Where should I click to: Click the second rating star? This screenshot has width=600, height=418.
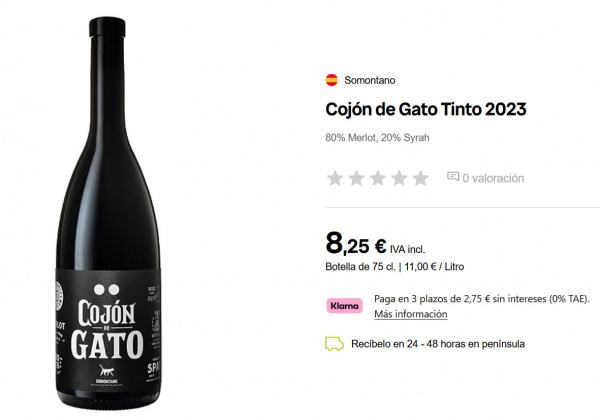point(356,178)
